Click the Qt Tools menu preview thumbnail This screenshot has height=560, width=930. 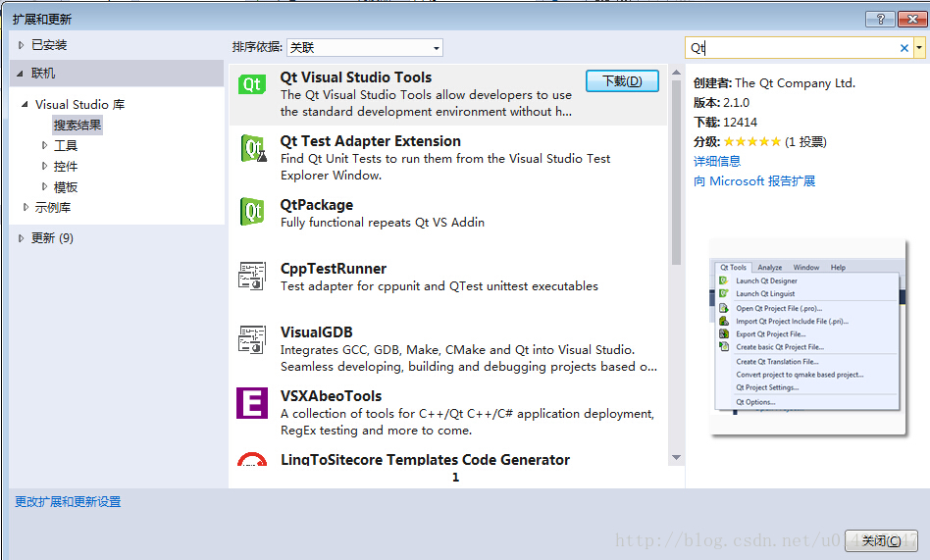(x=807, y=337)
